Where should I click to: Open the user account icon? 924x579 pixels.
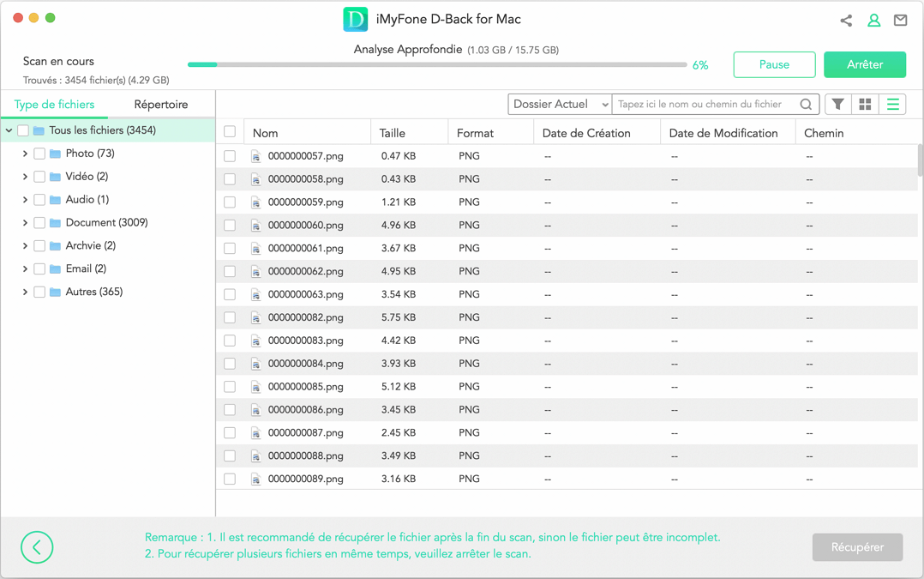tap(874, 21)
